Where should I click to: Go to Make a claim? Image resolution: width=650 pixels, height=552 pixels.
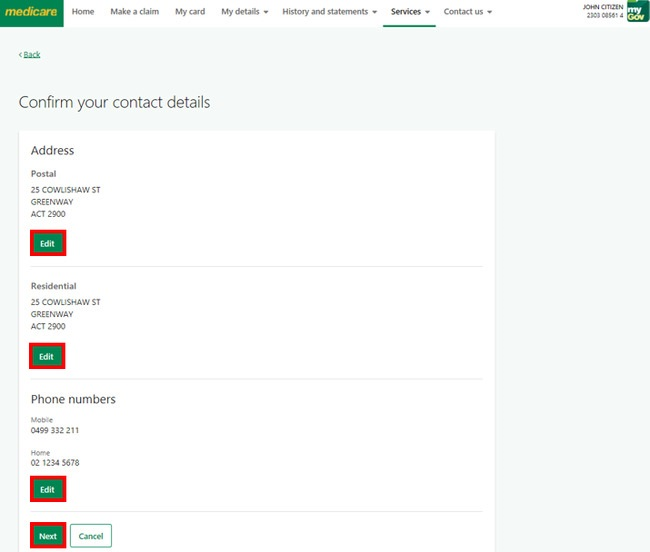(134, 12)
